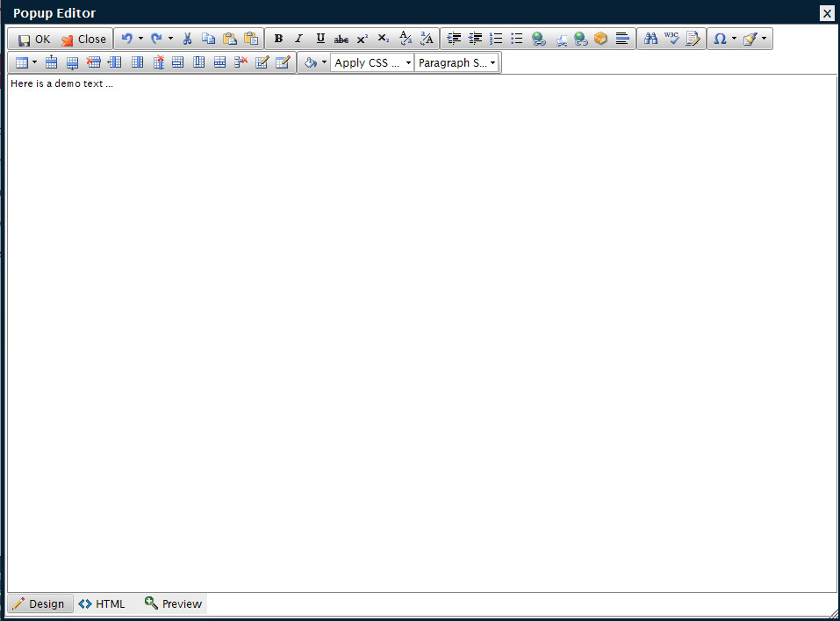The image size is (840, 621).
Task: Click the Copy icon in toolbar
Action: tap(208, 39)
